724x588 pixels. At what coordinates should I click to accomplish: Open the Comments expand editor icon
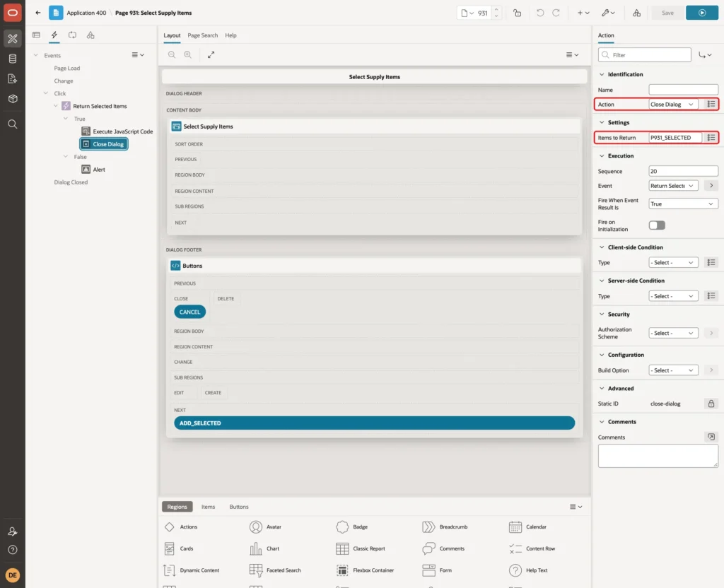(x=711, y=437)
